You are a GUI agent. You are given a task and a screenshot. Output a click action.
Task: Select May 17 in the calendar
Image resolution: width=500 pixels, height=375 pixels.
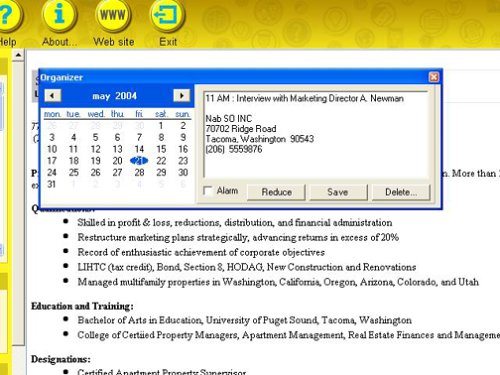click(x=52, y=161)
